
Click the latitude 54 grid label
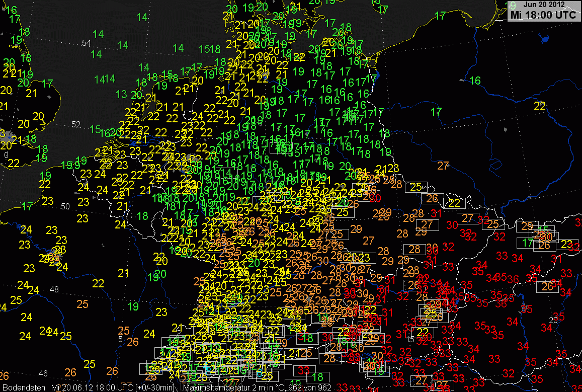(87, 43)
